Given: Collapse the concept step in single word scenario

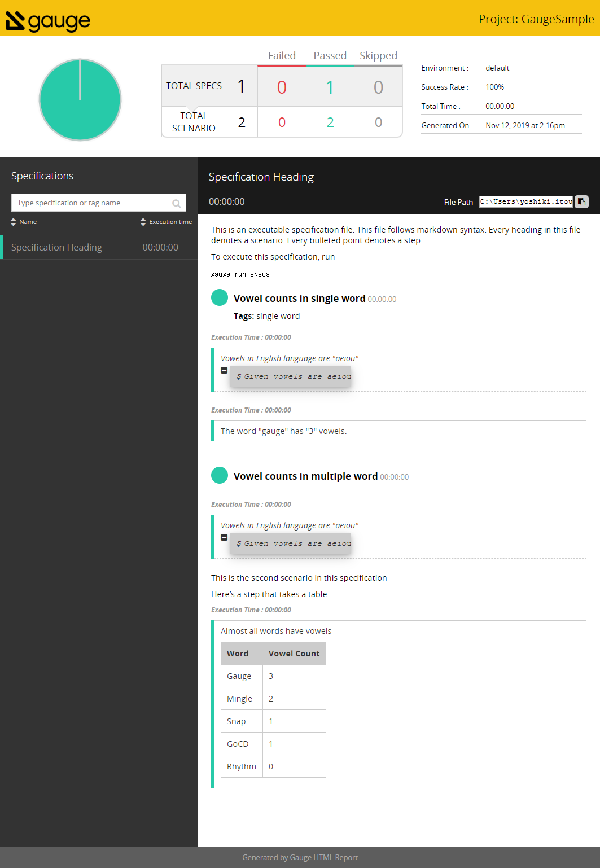Looking at the screenshot, I should tap(224, 370).
